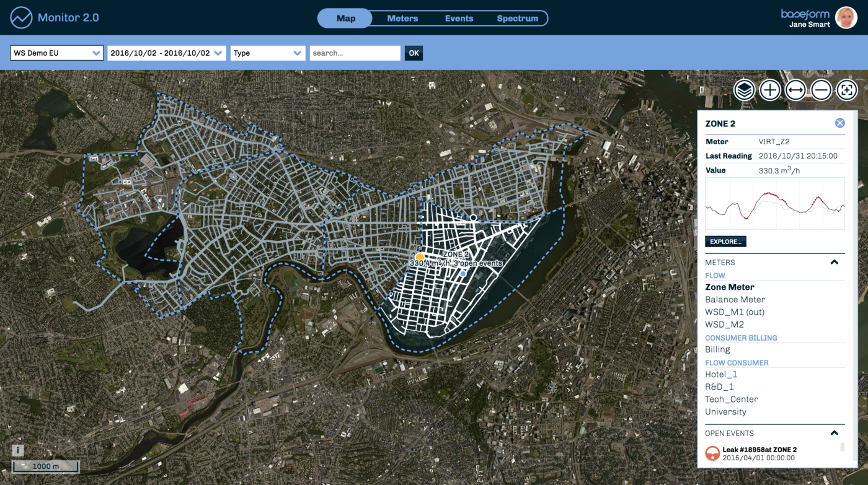Zoom out with the minus icon
The width and height of the screenshot is (868, 485).
[821, 90]
